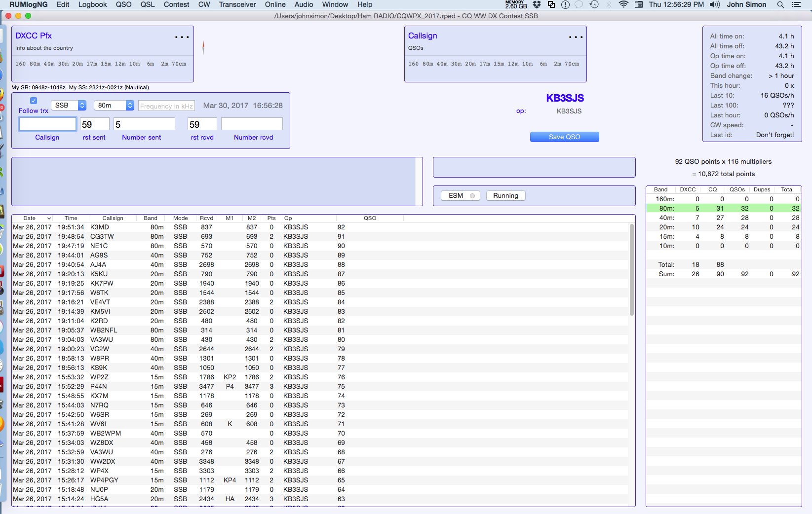Image resolution: width=812 pixels, height=514 pixels.
Task: Click the Dropbox menu bar icon
Action: tap(537, 4)
